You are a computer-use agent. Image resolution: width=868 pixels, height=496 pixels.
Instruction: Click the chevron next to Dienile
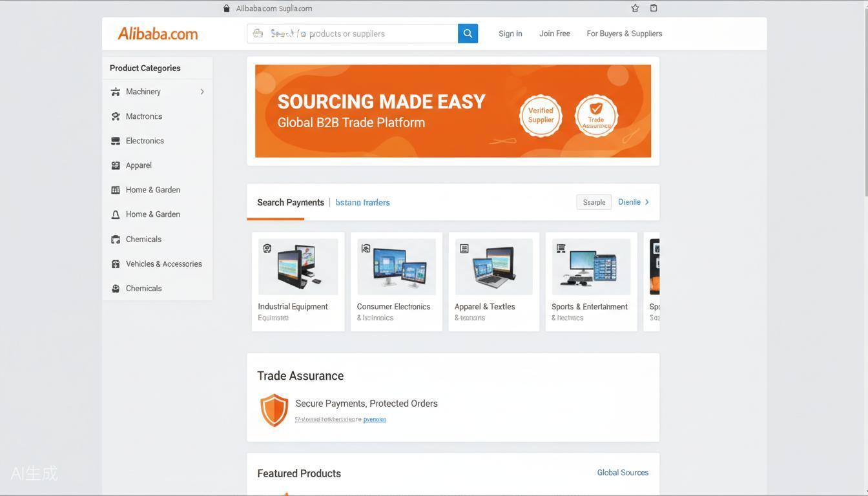click(647, 202)
